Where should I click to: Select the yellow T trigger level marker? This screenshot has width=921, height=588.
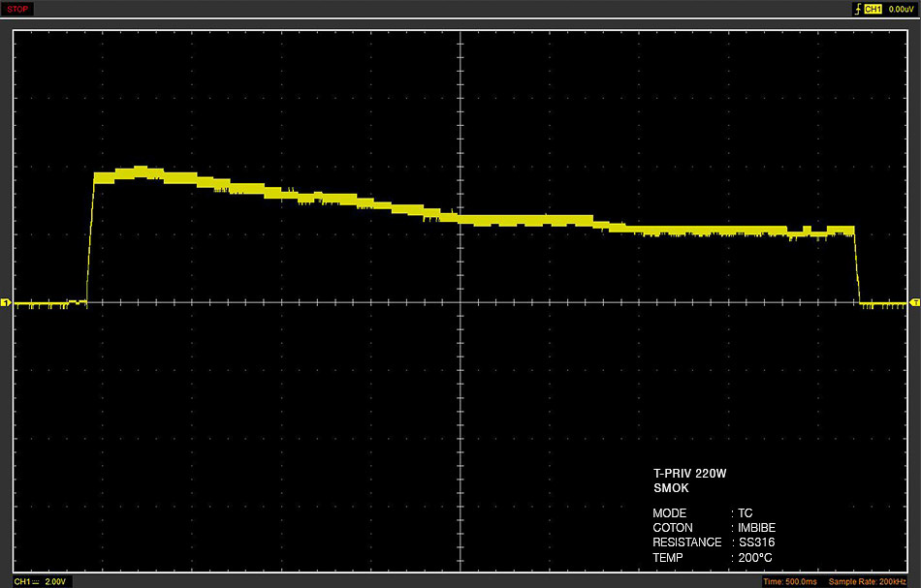pyautogui.click(x=914, y=302)
